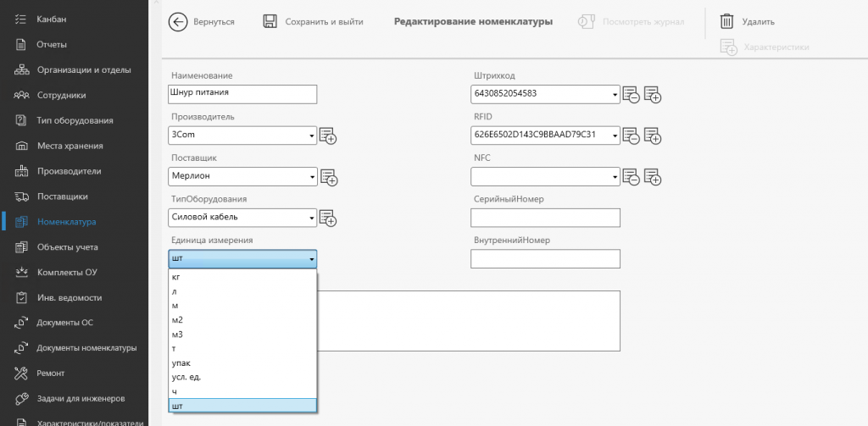Click the trash bin Удалить icon
The image size is (868, 426).
[726, 21]
